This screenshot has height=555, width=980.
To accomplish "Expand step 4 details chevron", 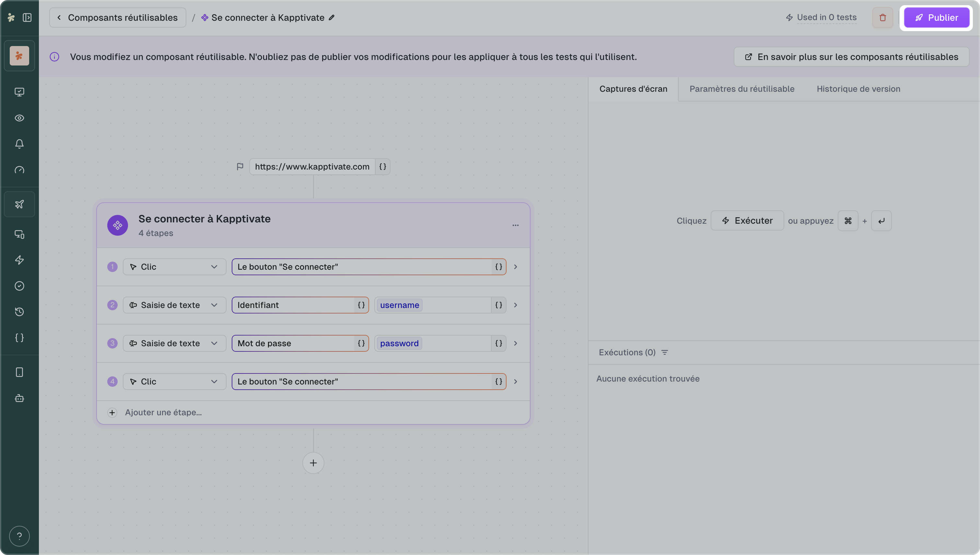I will pos(515,382).
